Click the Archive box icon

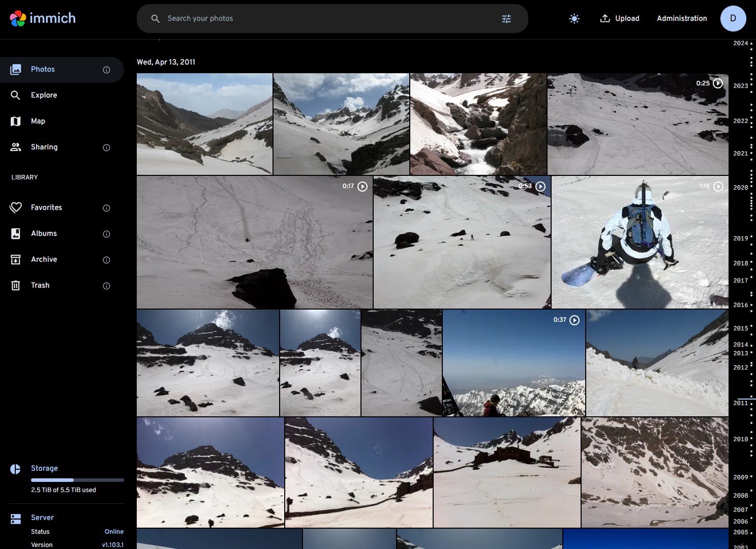pos(16,259)
